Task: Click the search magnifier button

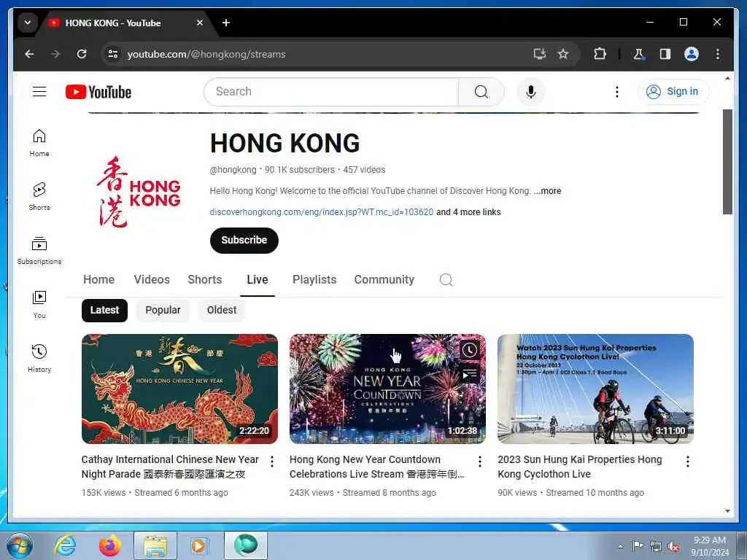Action: click(481, 91)
